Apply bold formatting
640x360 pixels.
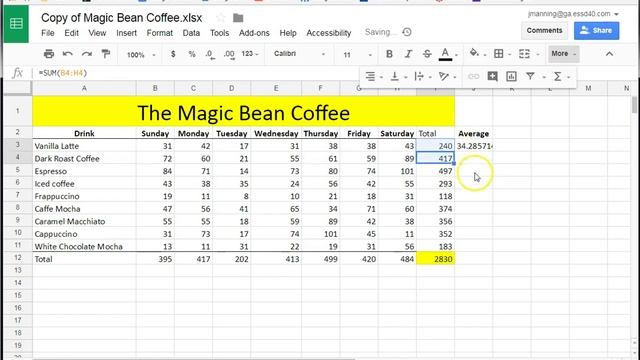pyautogui.click(x=389, y=54)
